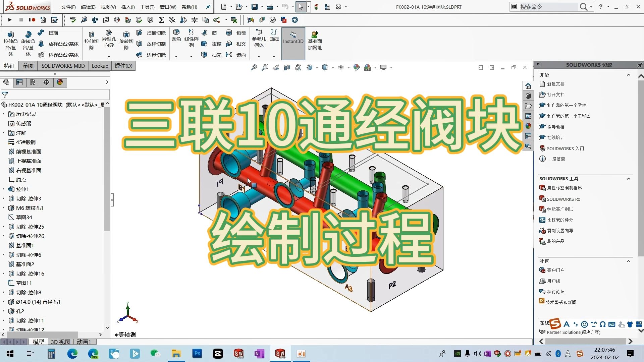Switch to the 动画1 bottom tab

click(84, 342)
